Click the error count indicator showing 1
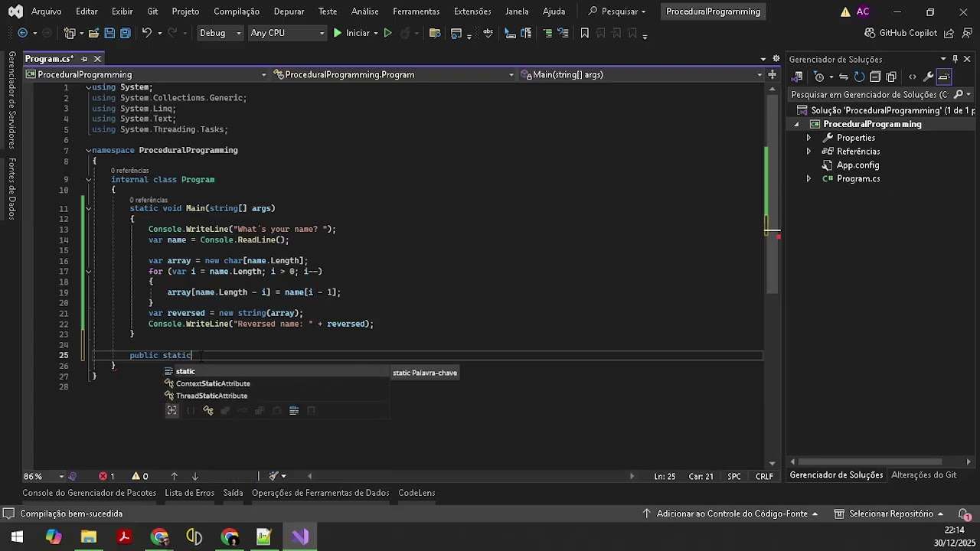The image size is (980, 551). (106, 476)
